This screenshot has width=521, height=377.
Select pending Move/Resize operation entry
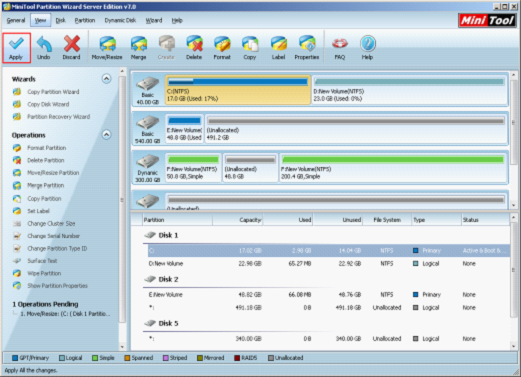(x=65, y=314)
